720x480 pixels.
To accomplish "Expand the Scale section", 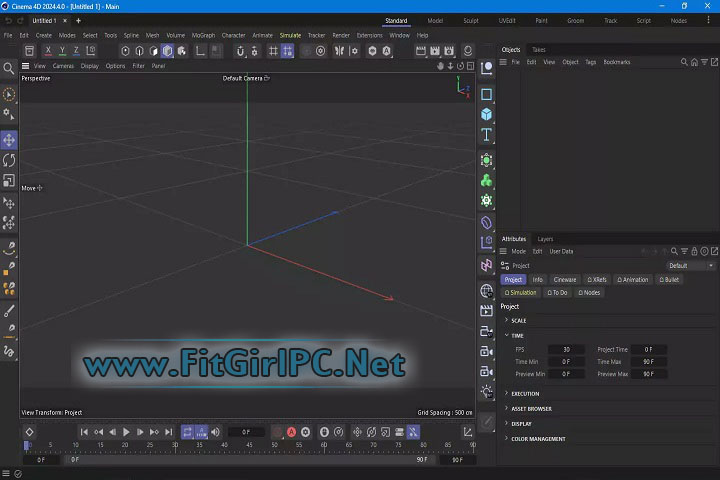I will [519, 321].
